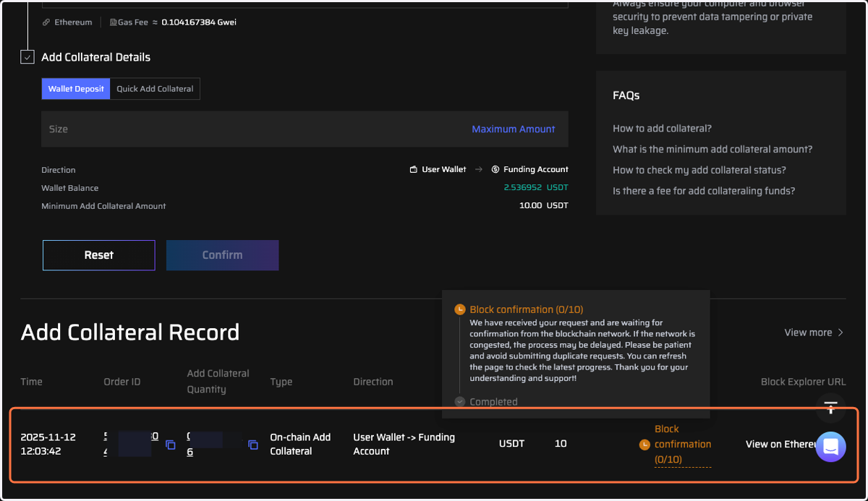Screen dimensions: 868x501
Task: Click the Direction column header
Action: pos(373,382)
